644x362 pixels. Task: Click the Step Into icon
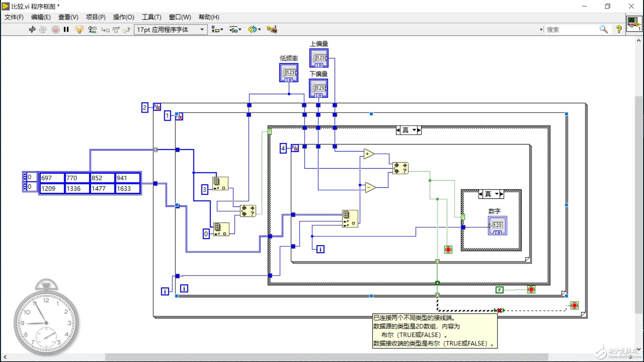coord(105,30)
